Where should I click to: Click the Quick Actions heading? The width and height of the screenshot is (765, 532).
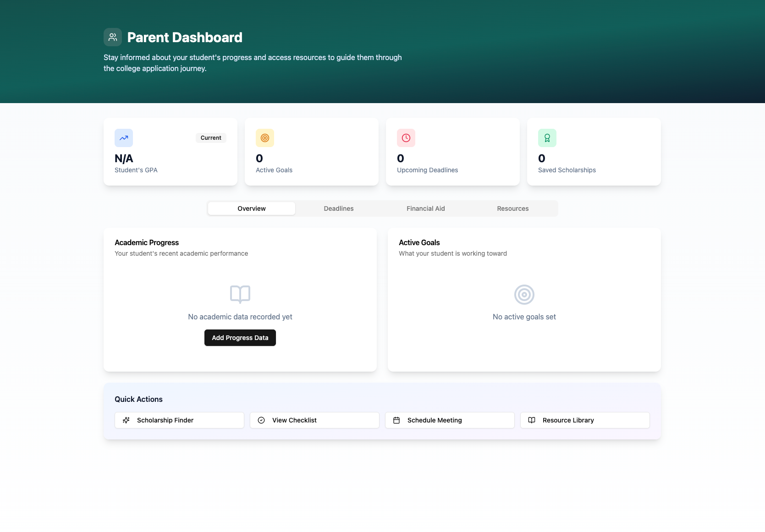tap(138, 399)
